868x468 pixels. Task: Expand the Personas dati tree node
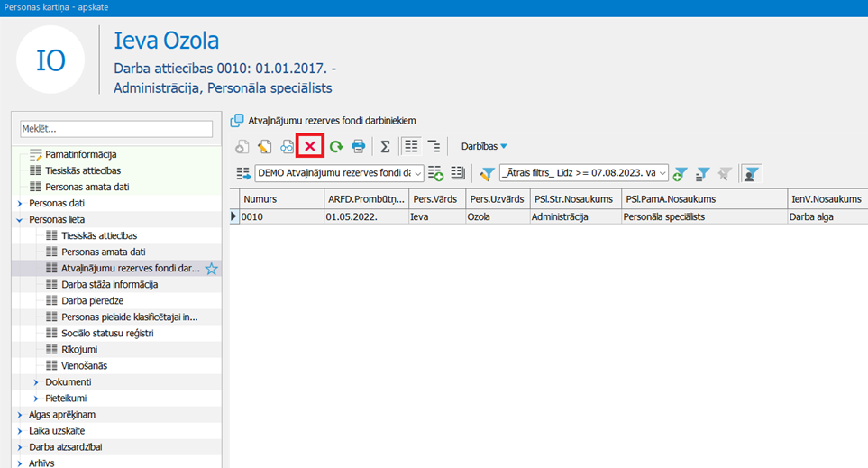[20, 203]
